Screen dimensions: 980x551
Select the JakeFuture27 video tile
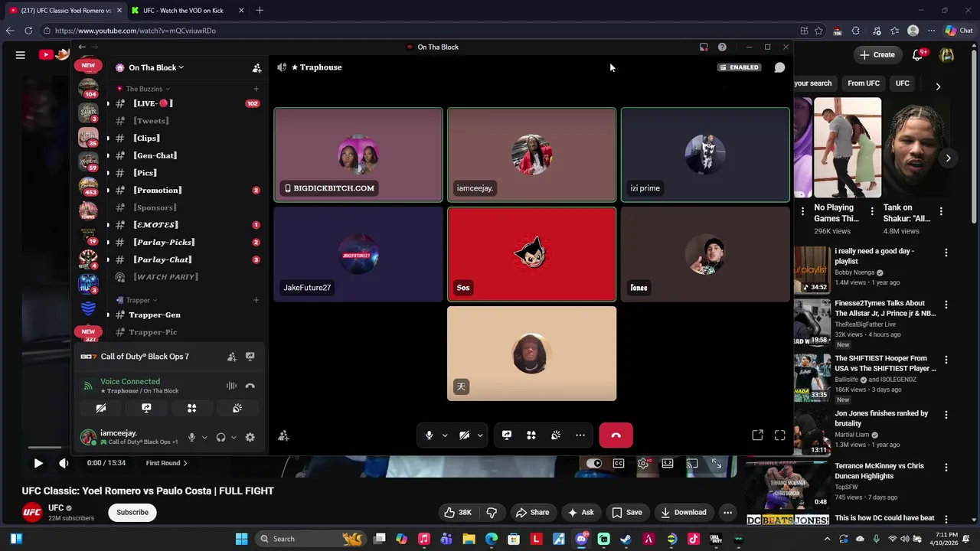(x=358, y=254)
